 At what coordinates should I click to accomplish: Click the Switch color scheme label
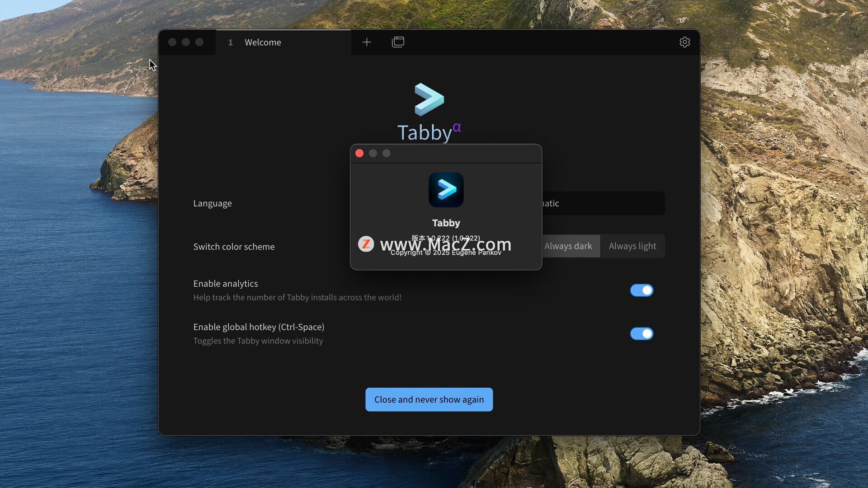(234, 246)
